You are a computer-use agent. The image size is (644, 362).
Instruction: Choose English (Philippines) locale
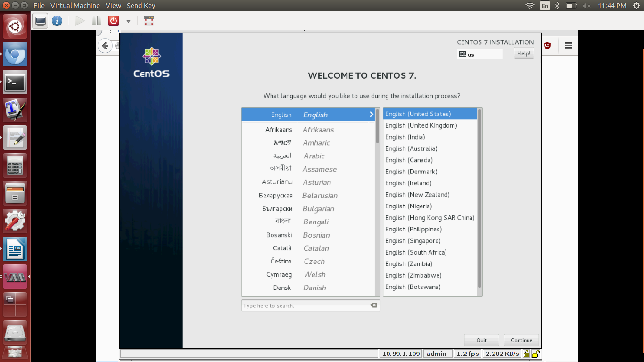click(x=430, y=230)
